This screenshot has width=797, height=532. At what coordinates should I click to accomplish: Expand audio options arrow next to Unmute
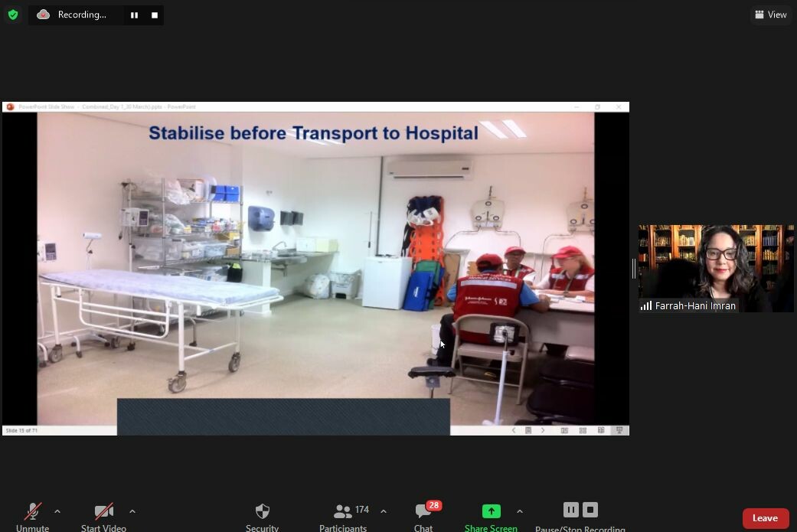(x=57, y=511)
